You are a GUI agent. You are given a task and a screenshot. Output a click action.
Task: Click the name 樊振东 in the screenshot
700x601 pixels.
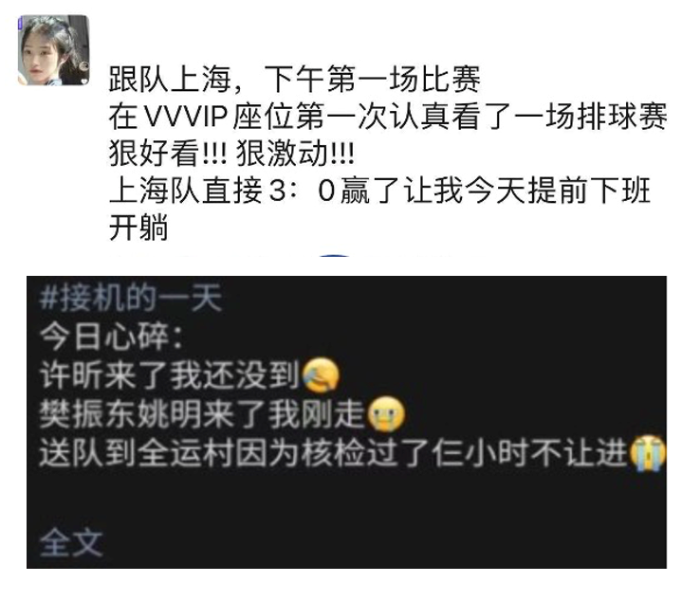[x=88, y=413]
